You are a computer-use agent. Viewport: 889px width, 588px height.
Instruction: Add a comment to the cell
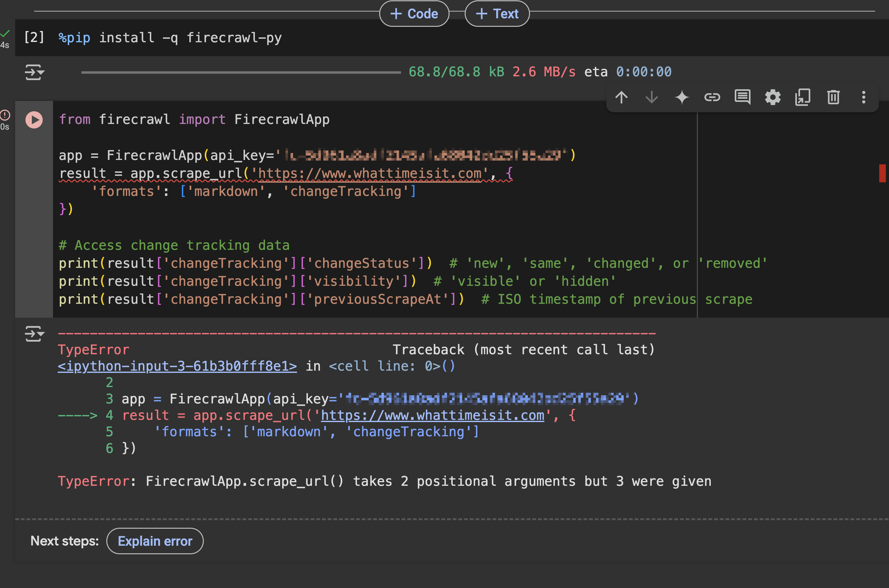[x=742, y=97]
